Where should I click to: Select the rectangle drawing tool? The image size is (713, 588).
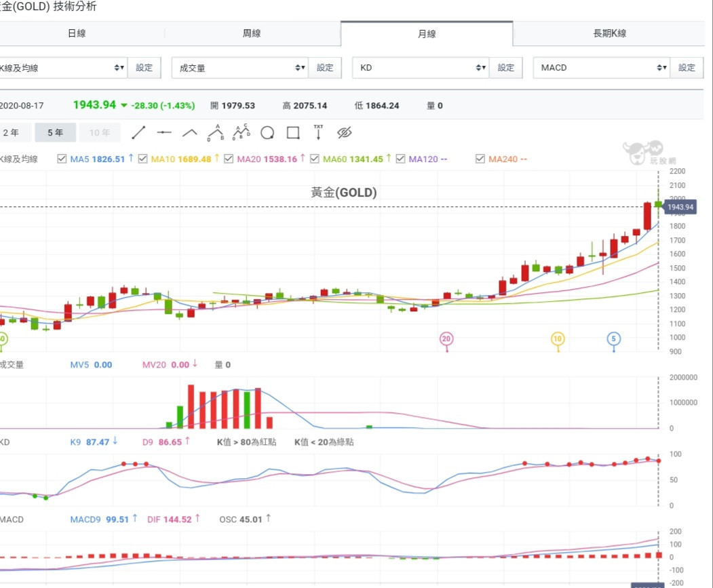click(293, 133)
